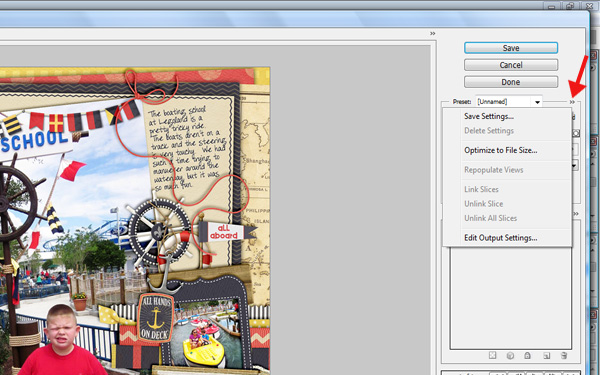Choose Save Settings... from the menu
600x375 pixels.
(489, 116)
